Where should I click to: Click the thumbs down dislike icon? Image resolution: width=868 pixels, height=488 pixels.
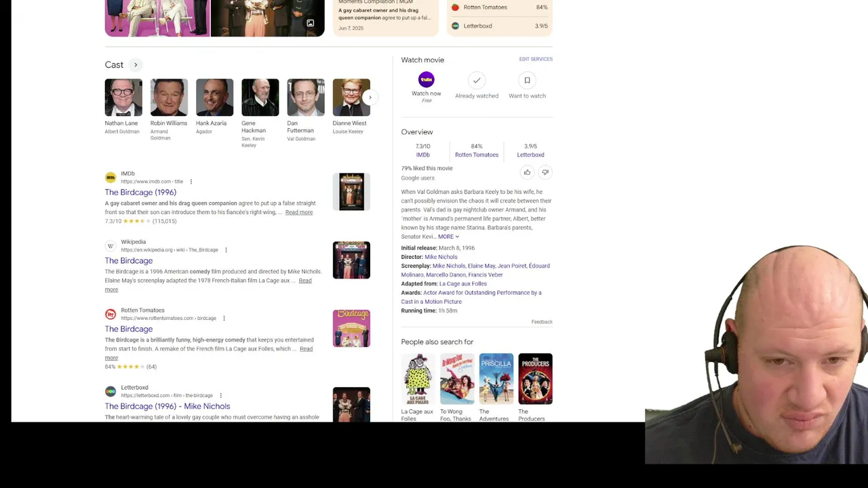pyautogui.click(x=545, y=172)
